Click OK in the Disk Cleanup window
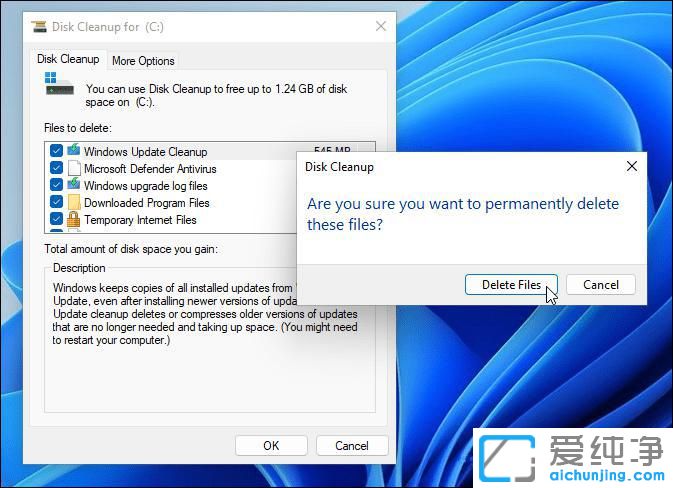This screenshot has height=488, width=673. [x=271, y=446]
